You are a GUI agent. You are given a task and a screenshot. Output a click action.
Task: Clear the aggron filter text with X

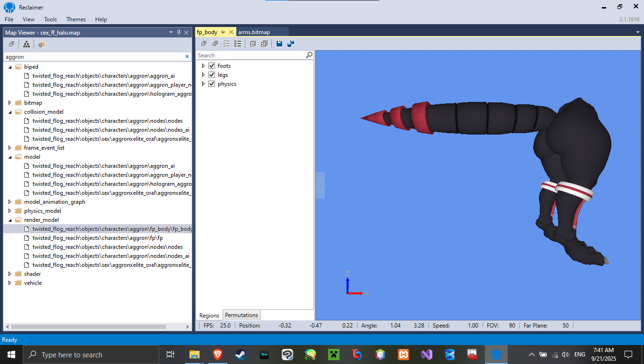(187, 56)
